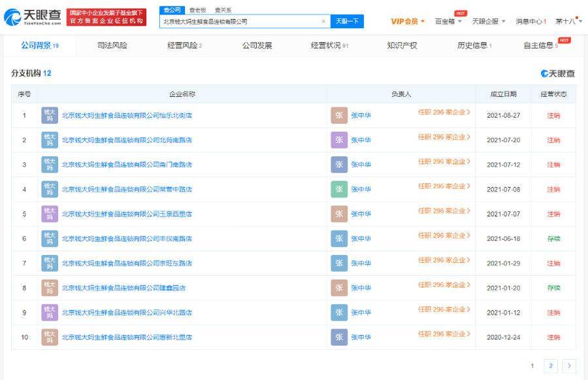Screen dimensions: 588x380
Task: Click the purple 钱大妈 logo in row 5
Action: pos(50,214)
